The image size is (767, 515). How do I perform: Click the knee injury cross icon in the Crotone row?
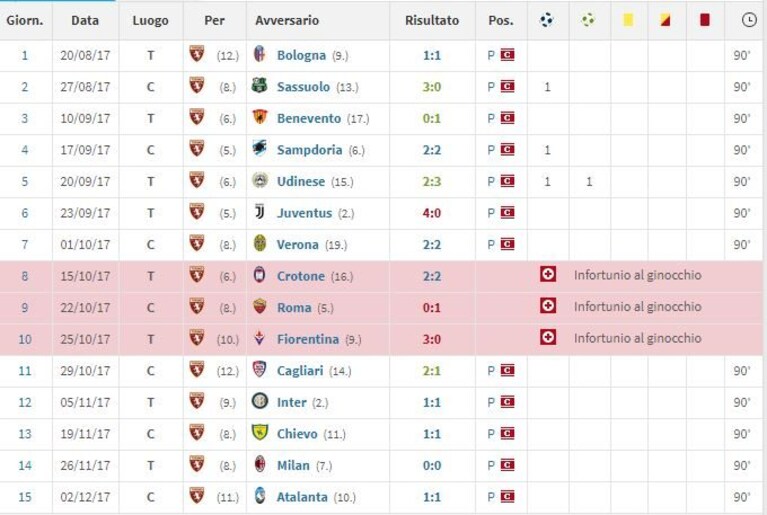coord(548,274)
